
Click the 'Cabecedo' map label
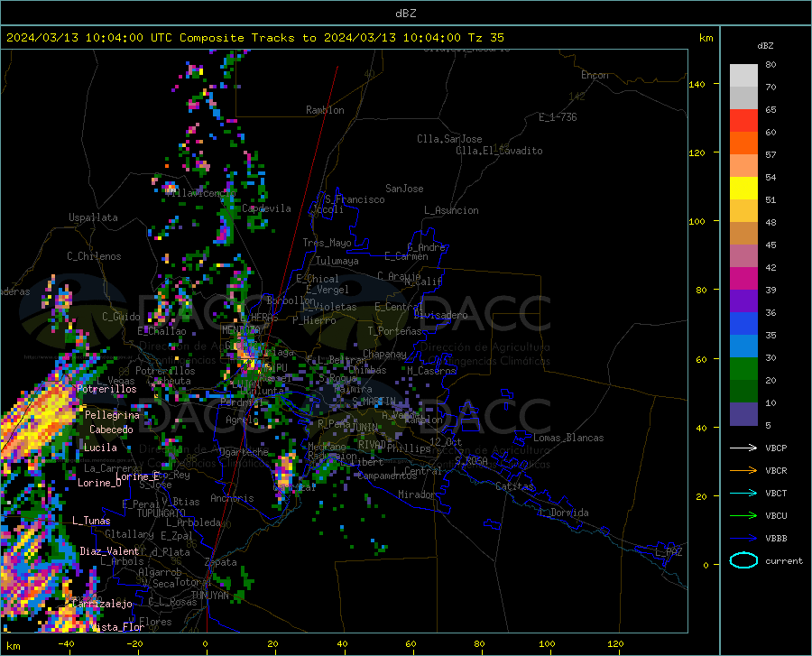click(111, 430)
